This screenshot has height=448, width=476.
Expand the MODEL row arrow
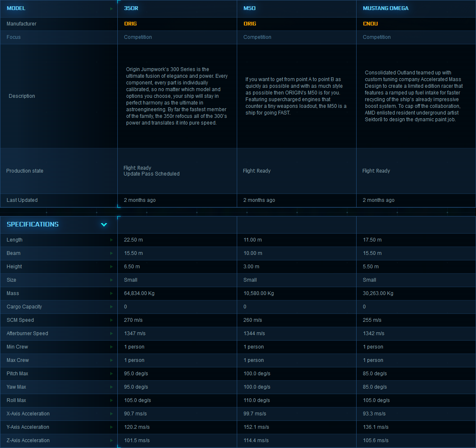point(111,8)
